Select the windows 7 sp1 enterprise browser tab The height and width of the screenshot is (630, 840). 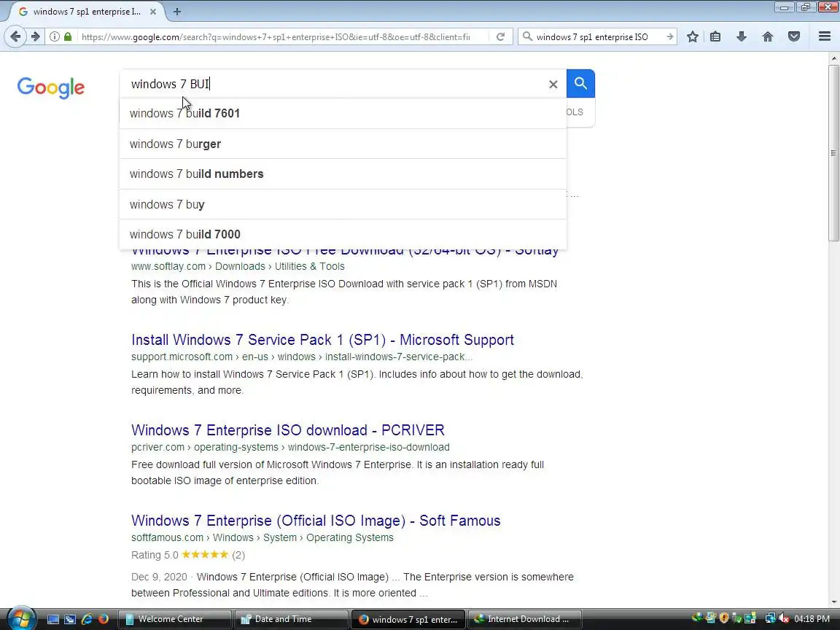coord(86,11)
